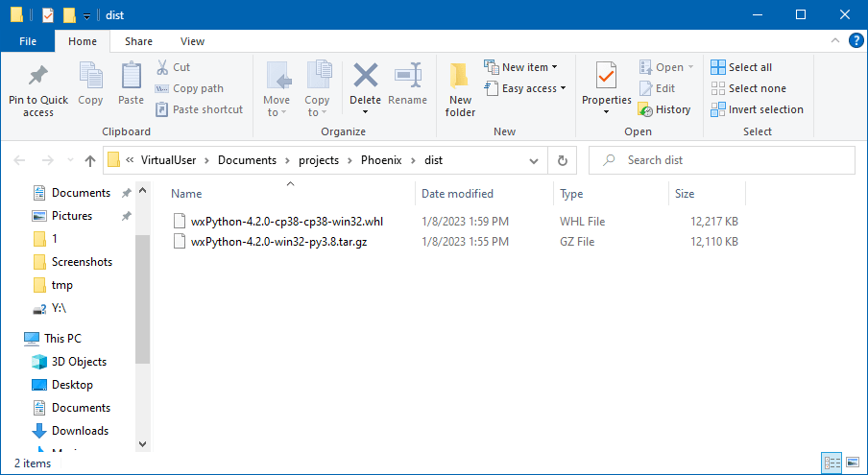Viewport: 868px width, 475px height.
Task: Open Copy to dropdown
Action: tap(317, 89)
